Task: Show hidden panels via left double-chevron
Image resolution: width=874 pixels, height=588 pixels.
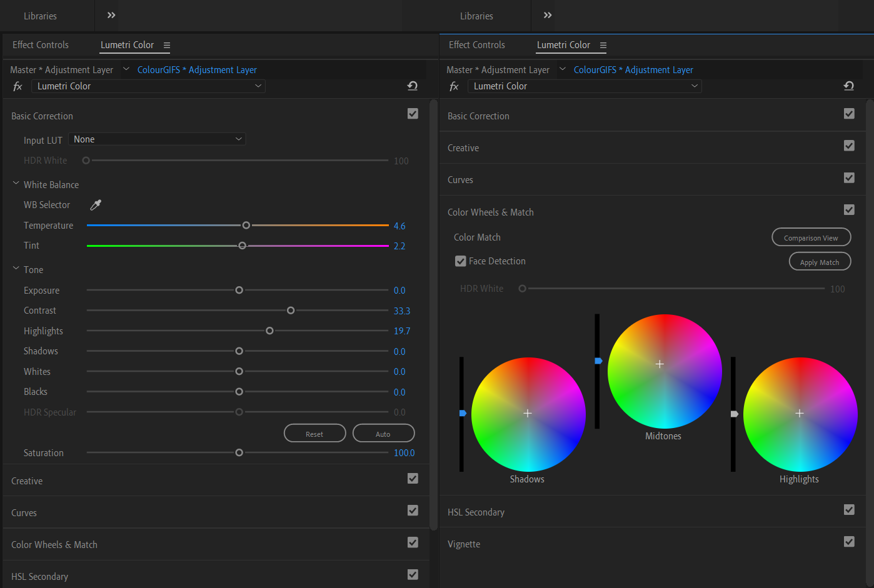Action: tap(111, 16)
